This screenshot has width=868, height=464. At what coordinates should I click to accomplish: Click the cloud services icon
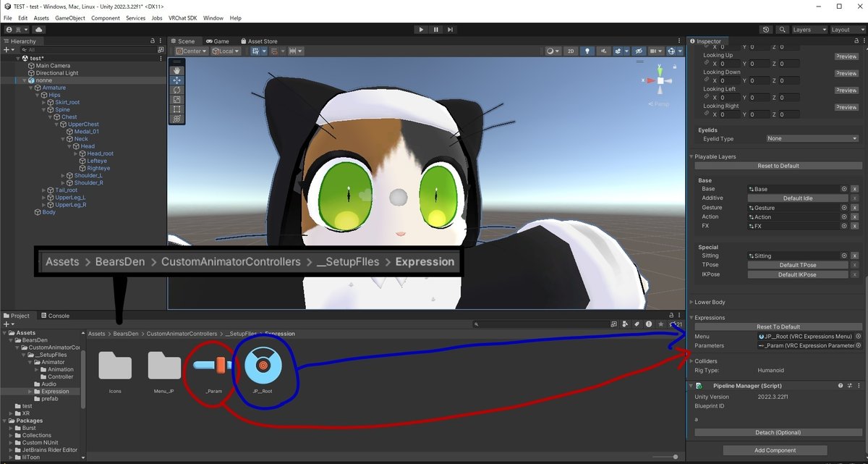click(x=38, y=30)
